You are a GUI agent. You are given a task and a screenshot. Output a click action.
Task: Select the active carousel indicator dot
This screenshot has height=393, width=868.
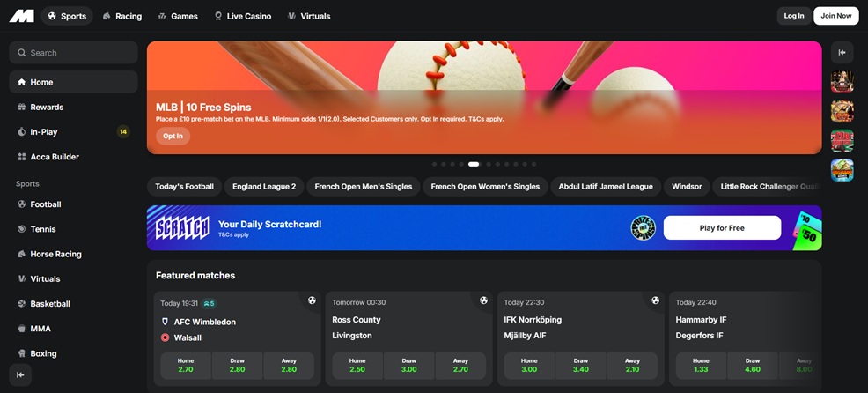pos(474,164)
